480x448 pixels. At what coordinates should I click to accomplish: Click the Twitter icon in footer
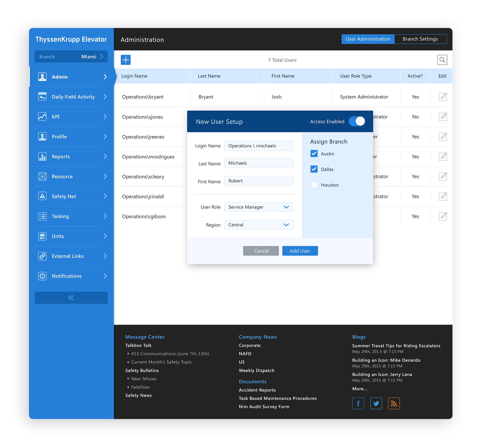pos(376,403)
